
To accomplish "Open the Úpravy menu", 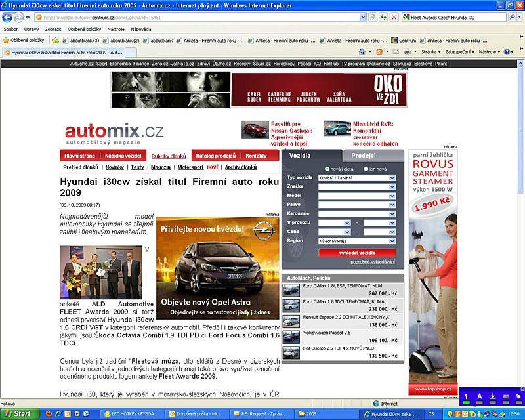I will pos(31,29).
